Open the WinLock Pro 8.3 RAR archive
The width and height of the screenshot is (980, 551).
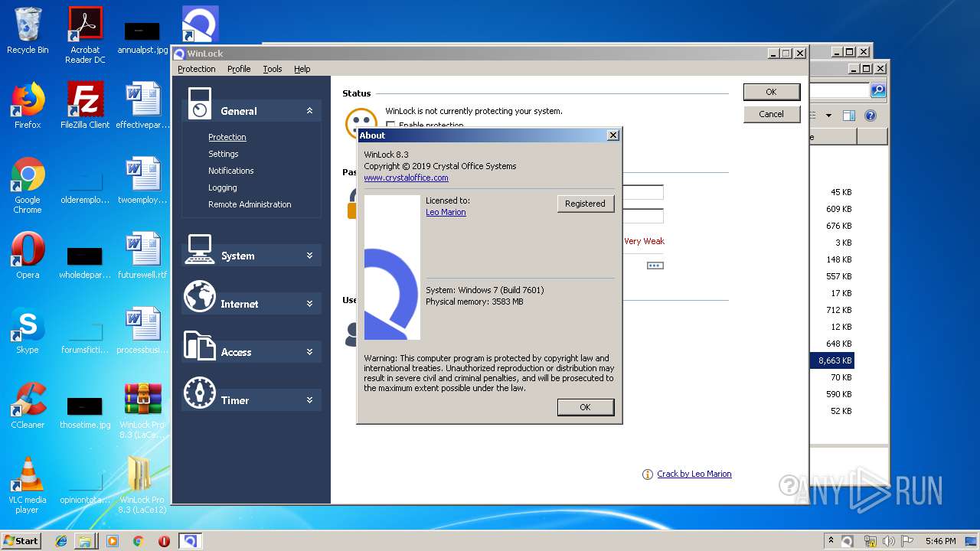tap(142, 410)
